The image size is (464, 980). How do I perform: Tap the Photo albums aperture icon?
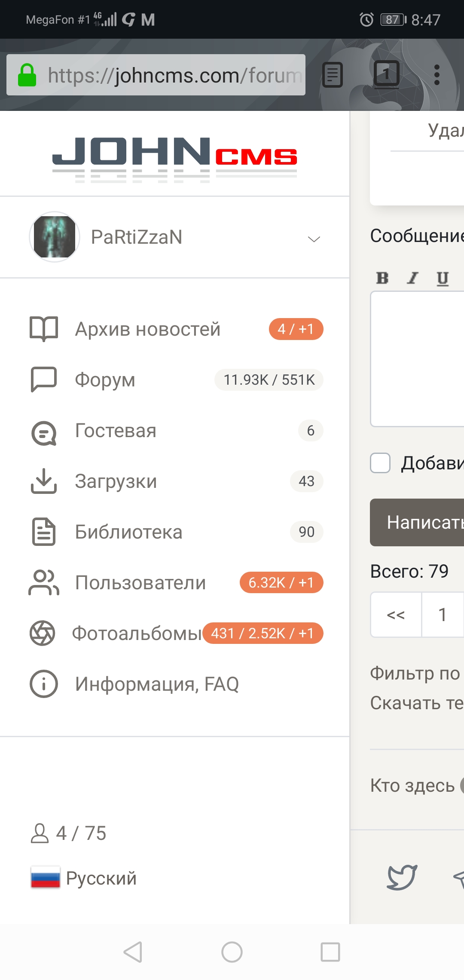point(43,633)
